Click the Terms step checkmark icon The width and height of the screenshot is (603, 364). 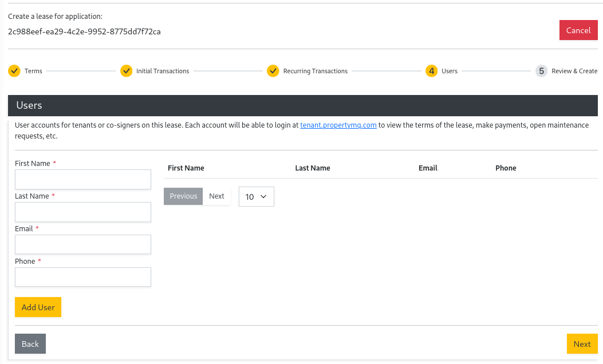coord(14,71)
